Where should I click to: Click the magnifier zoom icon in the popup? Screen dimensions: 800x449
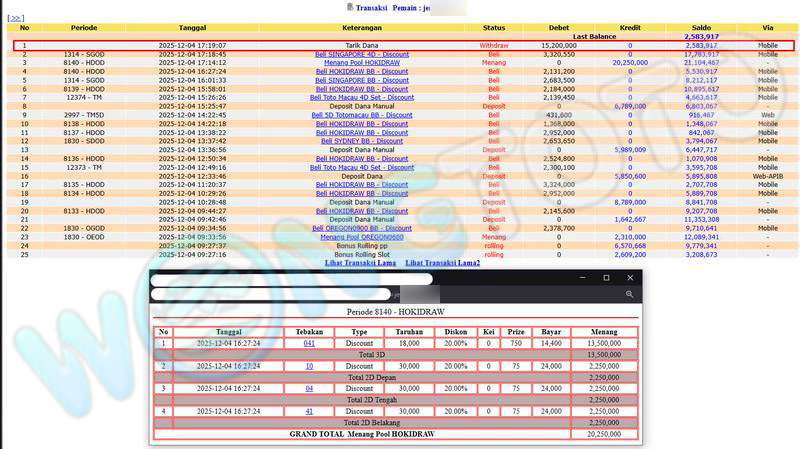tap(629, 295)
